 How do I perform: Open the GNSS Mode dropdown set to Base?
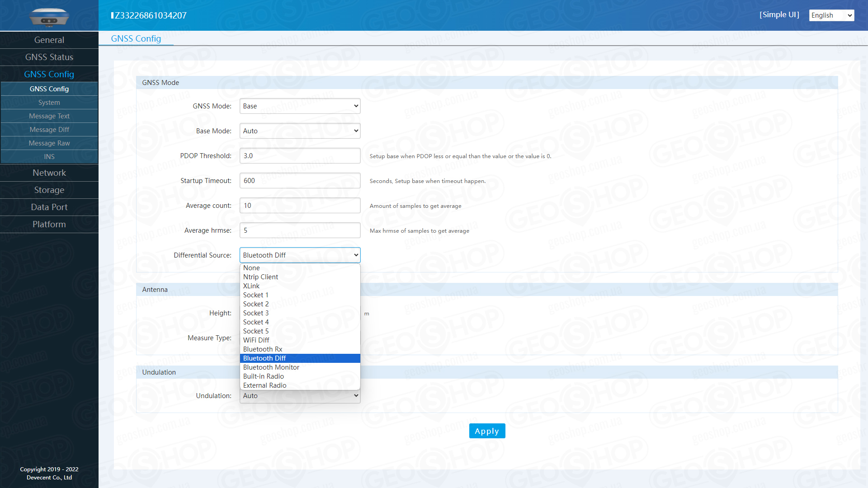(x=300, y=106)
